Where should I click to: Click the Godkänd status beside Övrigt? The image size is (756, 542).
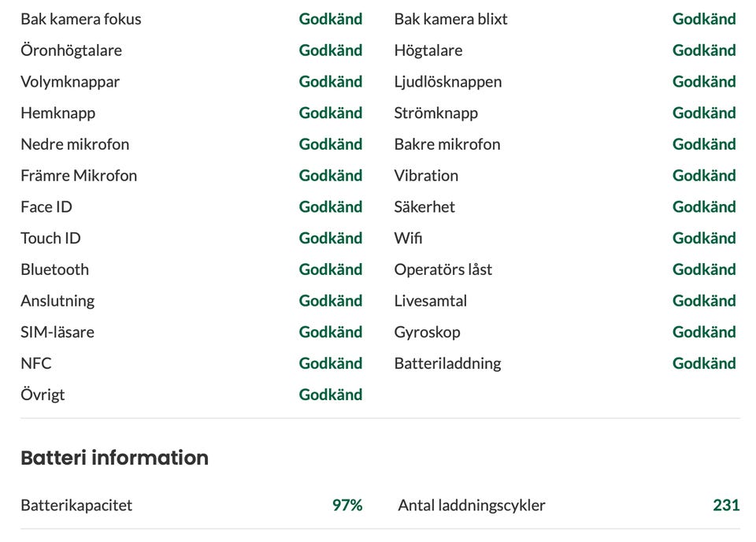tap(331, 395)
